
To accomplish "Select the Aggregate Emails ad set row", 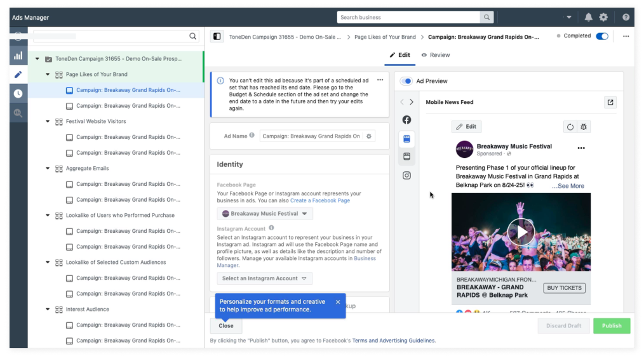I will pyautogui.click(x=116, y=168).
